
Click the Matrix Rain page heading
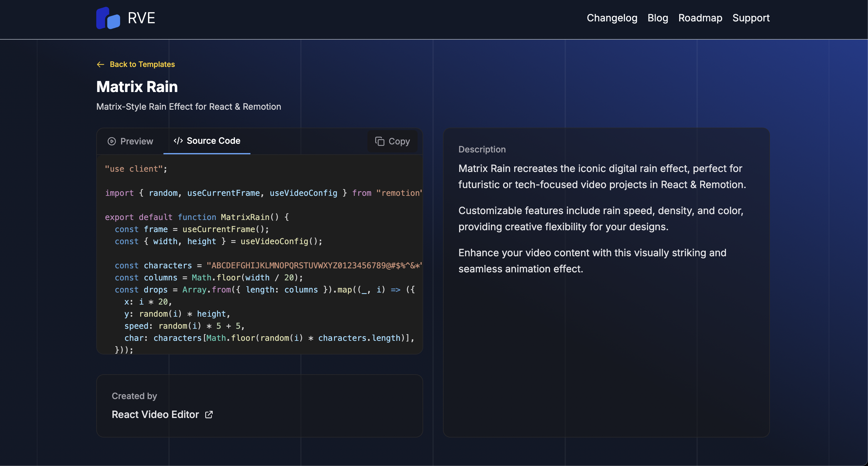137,87
